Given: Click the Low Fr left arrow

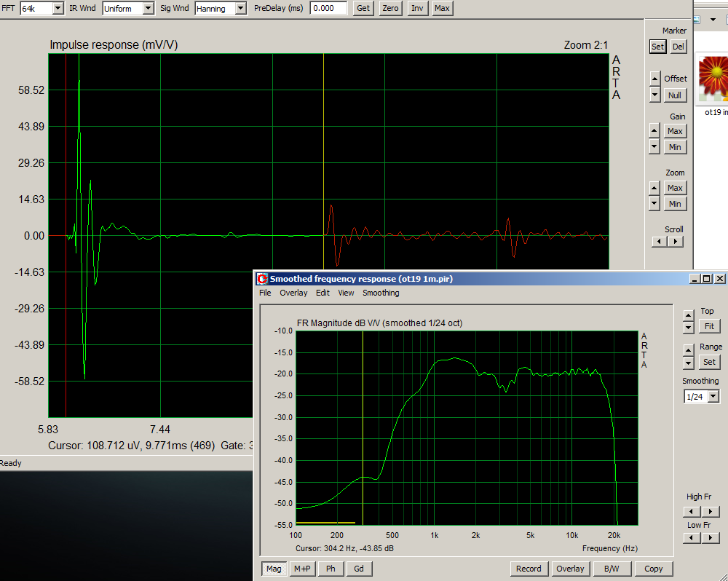Looking at the screenshot, I should [692, 538].
